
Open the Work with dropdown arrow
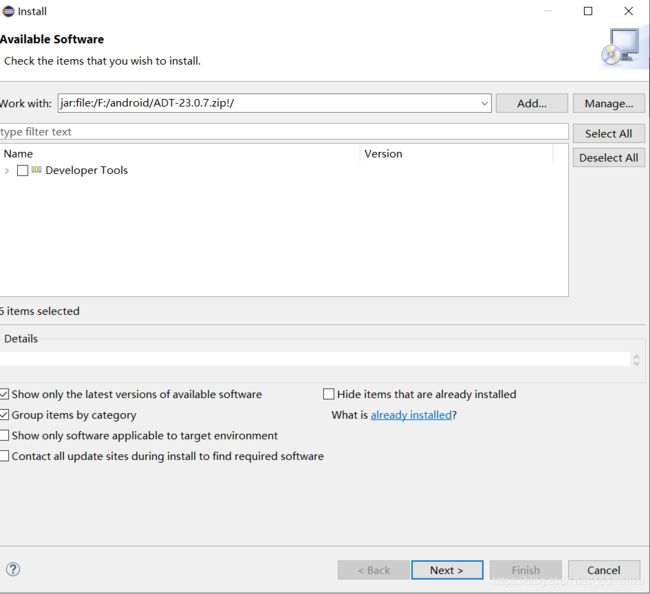click(484, 103)
